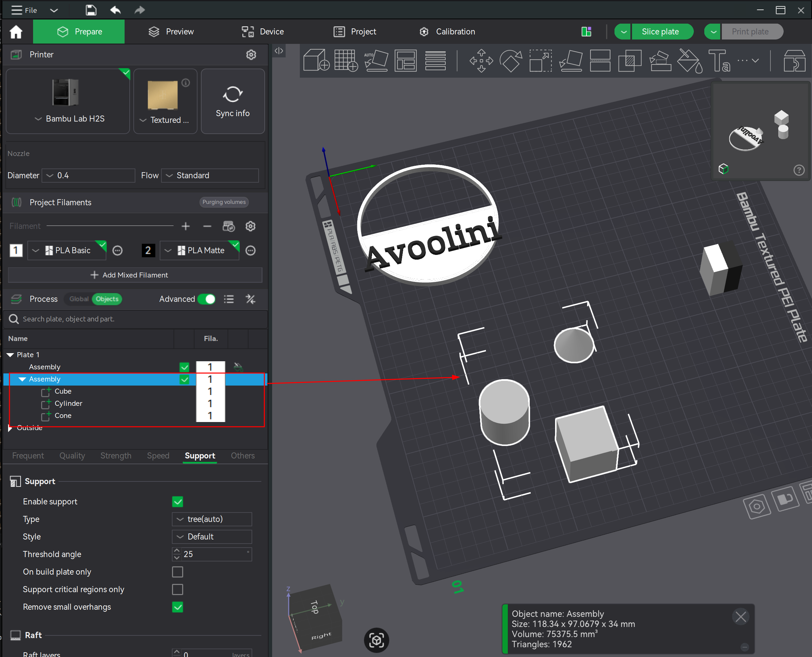The image size is (812, 657).
Task: Open the File menu
Action: coord(24,10)
